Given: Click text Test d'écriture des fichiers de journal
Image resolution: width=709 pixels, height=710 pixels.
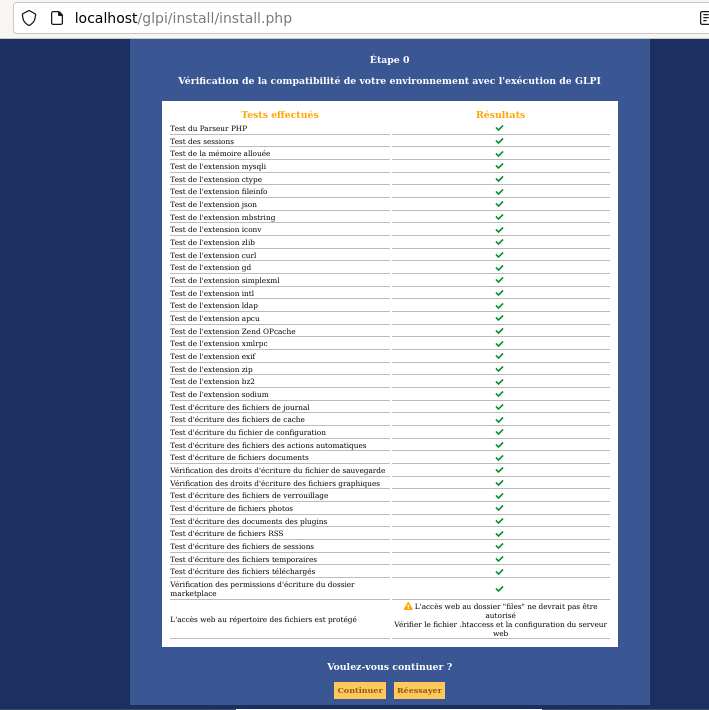Looking at the screenshot, I should point(240,407).
